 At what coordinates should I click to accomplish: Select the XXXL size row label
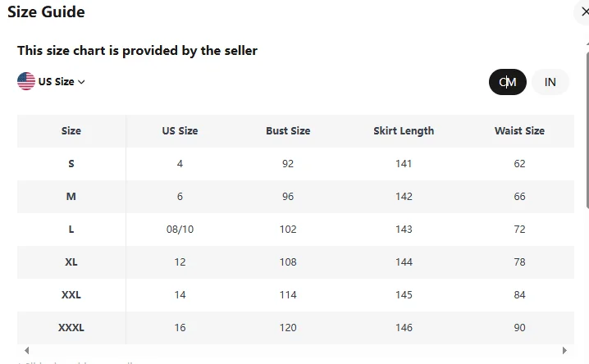tap(71, 328)
